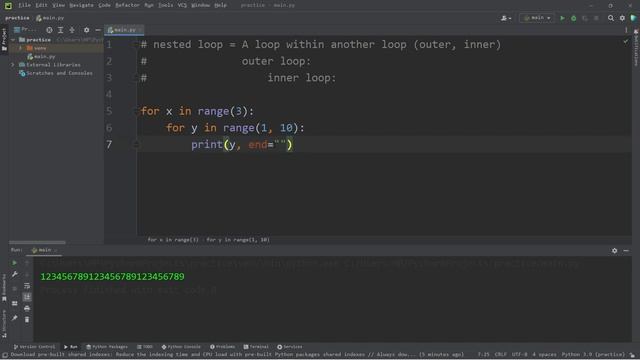Collapse the practice project folder
This screenshot has width=640, height=360.
click(13, 40)
